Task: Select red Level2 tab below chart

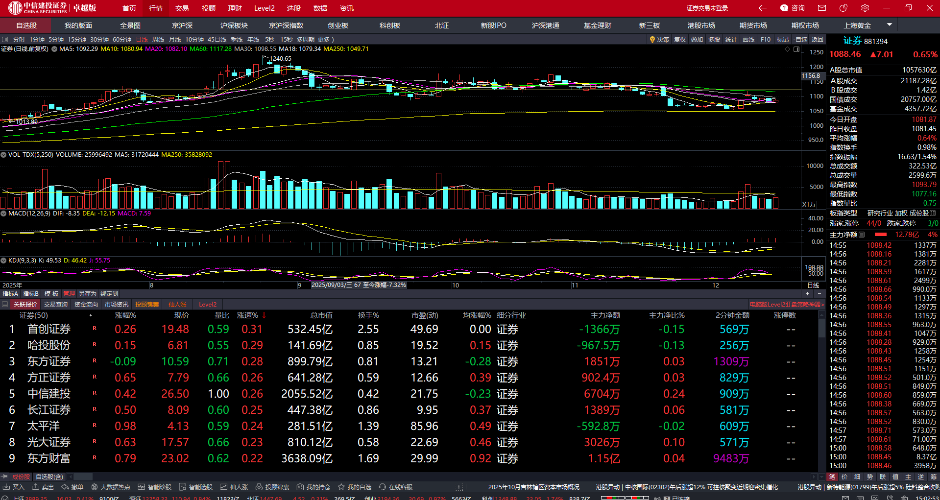Action: click(207, 305)
